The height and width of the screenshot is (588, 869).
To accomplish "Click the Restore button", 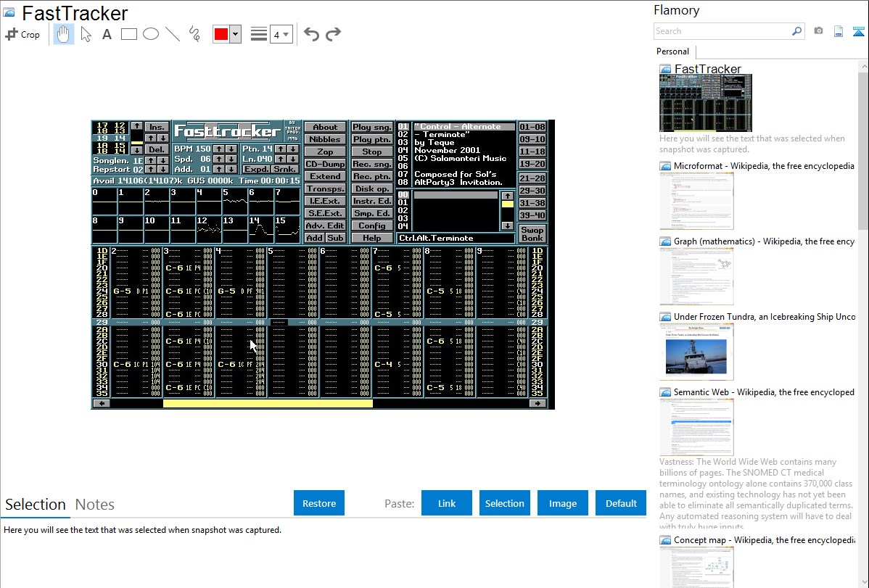I will pos(319,503).
